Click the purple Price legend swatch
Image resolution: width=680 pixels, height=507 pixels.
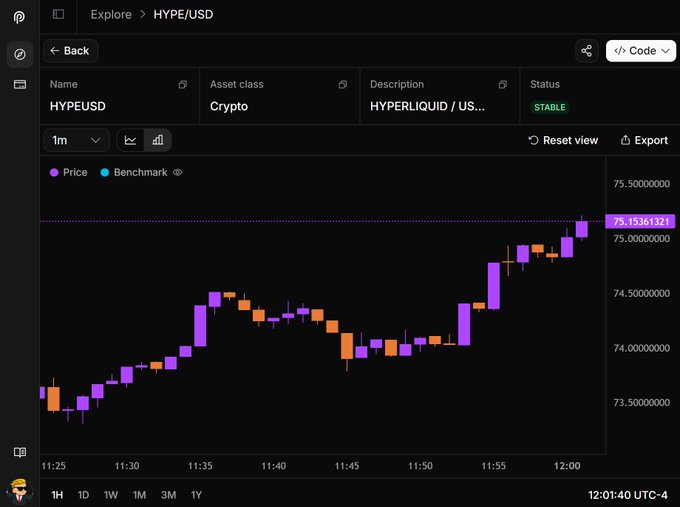[54, 172]
